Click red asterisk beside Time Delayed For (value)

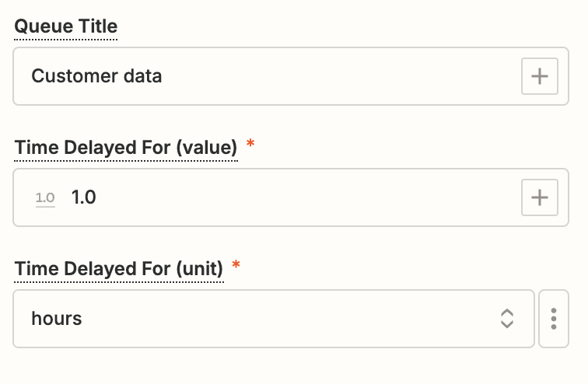point(250,145)
